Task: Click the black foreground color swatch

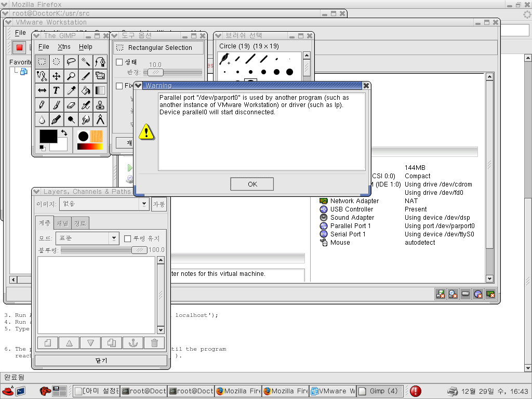Action: (x=48, y=137)
